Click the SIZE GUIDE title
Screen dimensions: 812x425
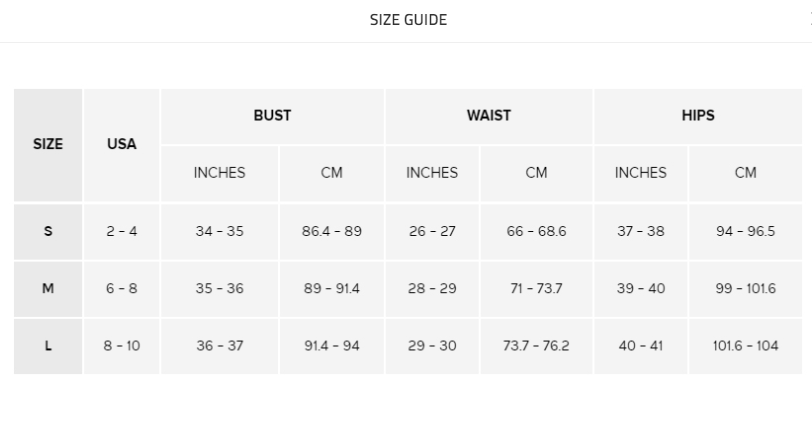(408, 20)
